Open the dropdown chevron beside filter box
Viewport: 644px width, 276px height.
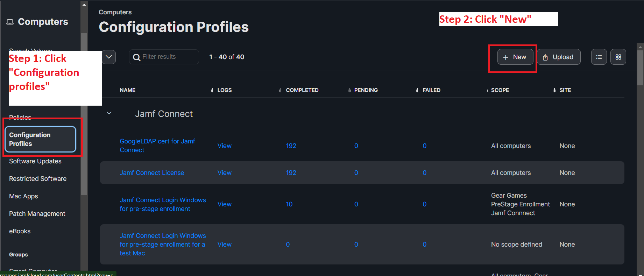[109, 57]
